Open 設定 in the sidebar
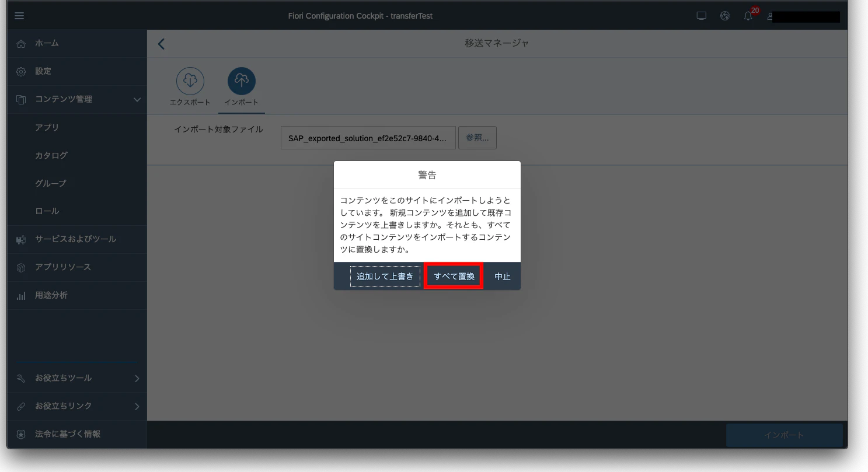Image resolution: width=868 pixels, height=472 pixels. [x=76, y=72]
